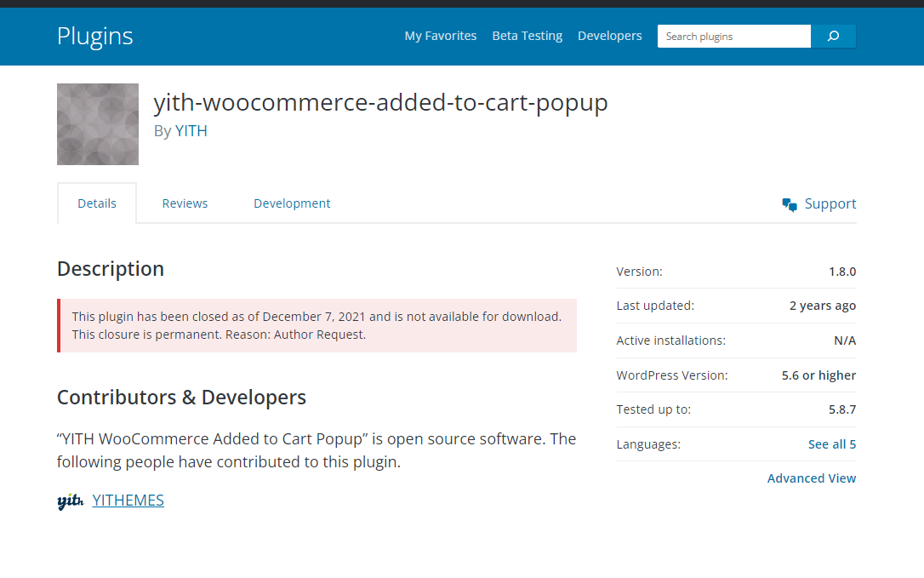Click Tested up to value 5.8.7
The width and height of the screenshot is (924, 578).
coord(842,410)
